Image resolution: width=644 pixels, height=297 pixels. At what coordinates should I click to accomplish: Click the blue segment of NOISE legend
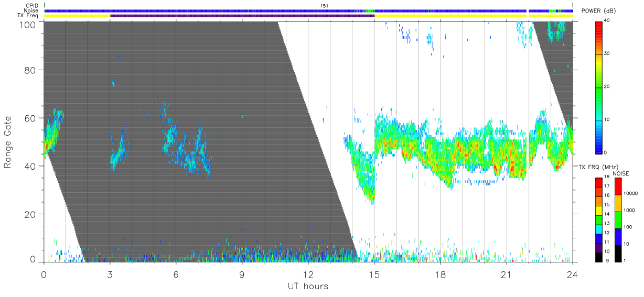[x=617, y=237]
